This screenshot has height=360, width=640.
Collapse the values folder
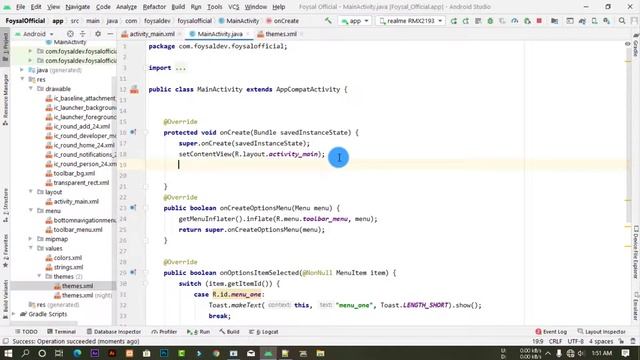[x=31, y=248]
